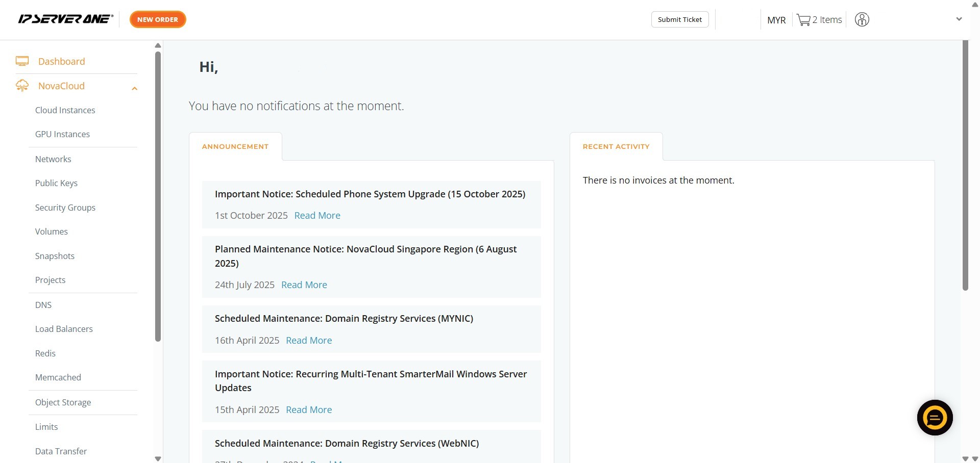Screen dimensions: 980x463
Task: Switch to the Announcement tab
Action: click(x=235, y=146)
